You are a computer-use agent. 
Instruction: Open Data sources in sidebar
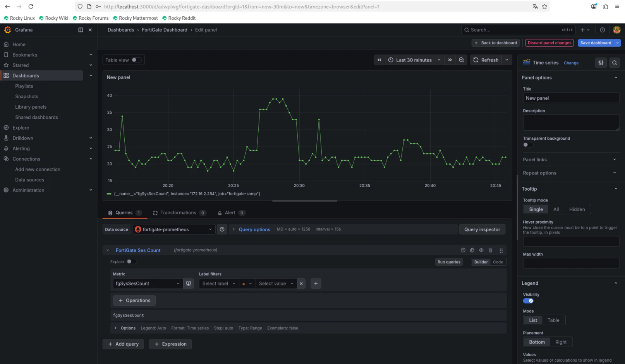tap(29, 180)
